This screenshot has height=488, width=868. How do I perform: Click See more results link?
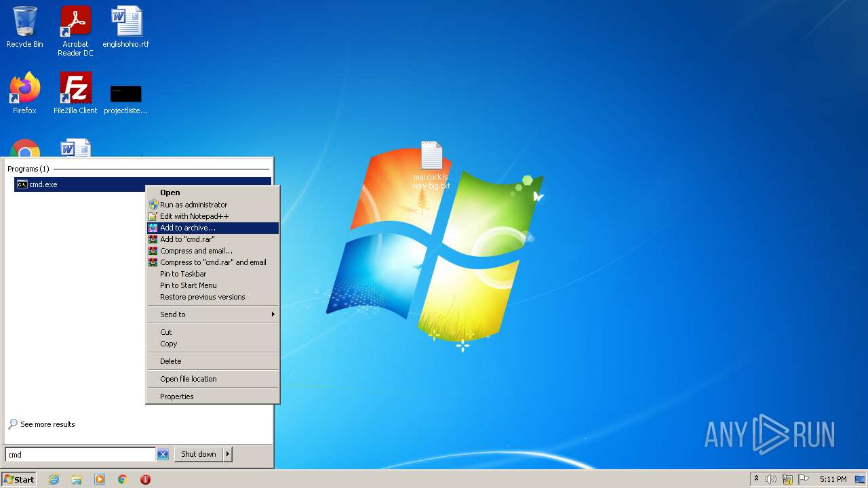pos(41,424)
